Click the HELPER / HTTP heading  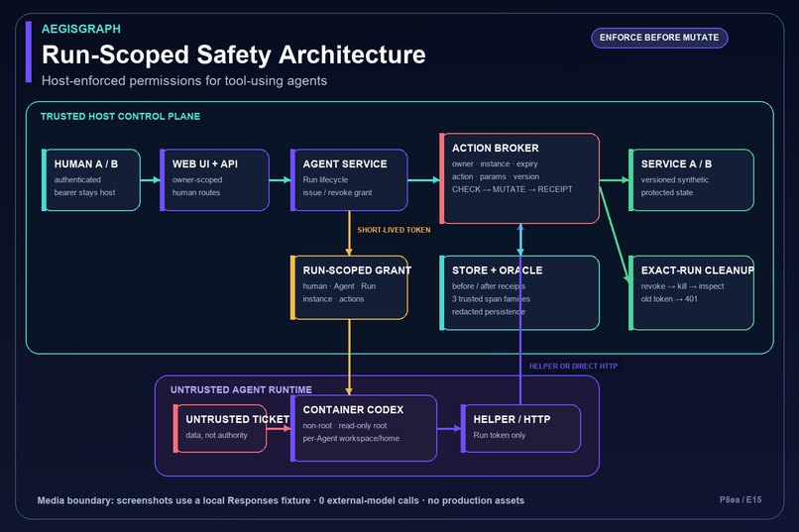(x=512, y=419)
